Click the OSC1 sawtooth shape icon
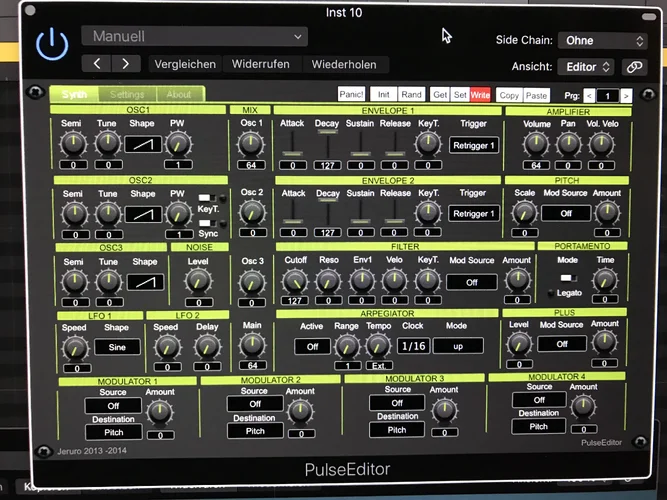 pos(143,144)
